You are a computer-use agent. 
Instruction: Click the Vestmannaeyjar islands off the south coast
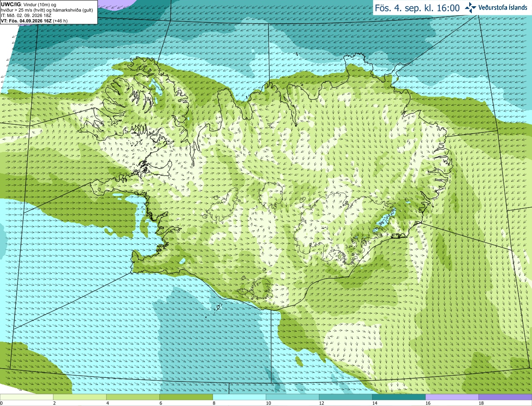(x=217, y=308)
